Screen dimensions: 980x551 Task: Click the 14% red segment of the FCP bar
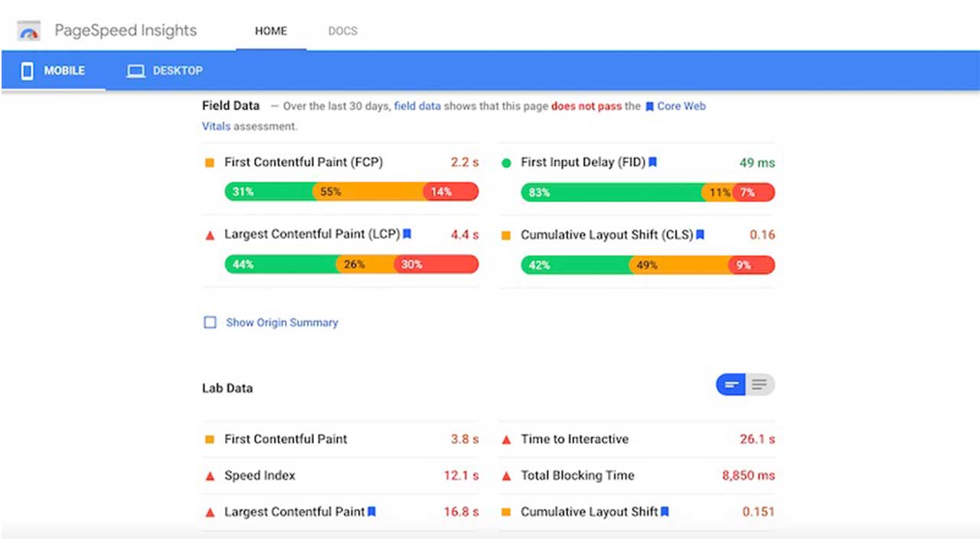[x=452, y=191]
